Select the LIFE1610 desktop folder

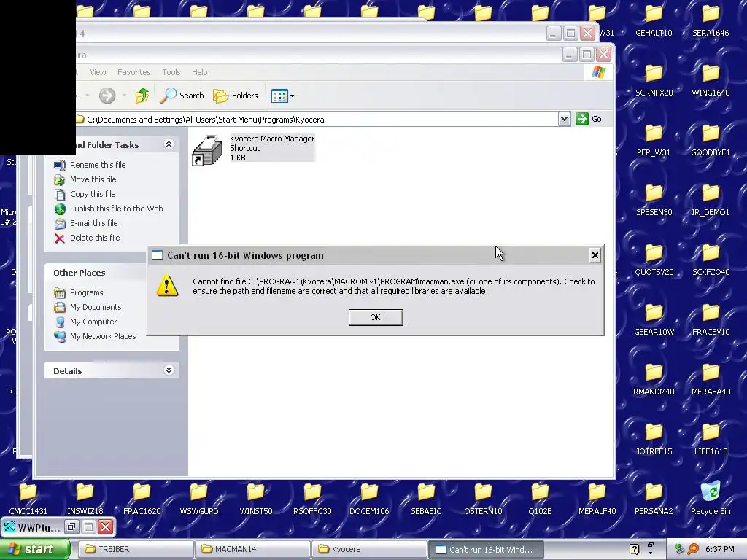(x=711, y=438)
